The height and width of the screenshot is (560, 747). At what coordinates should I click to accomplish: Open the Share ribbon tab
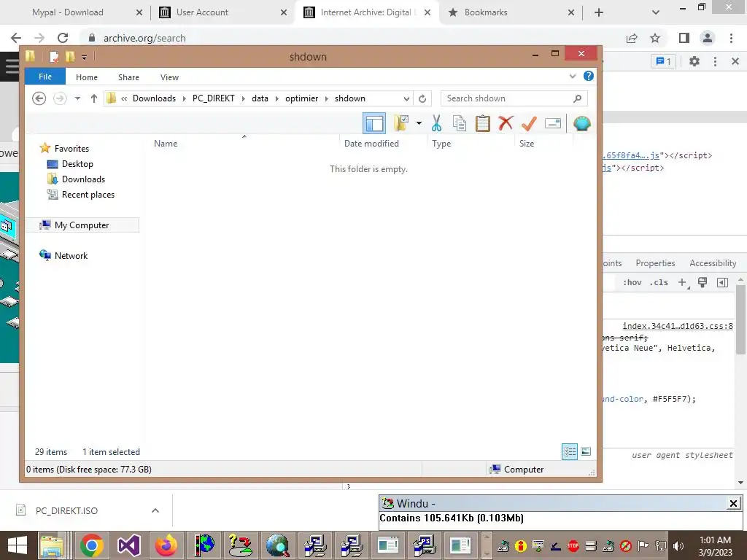(128, 77)
